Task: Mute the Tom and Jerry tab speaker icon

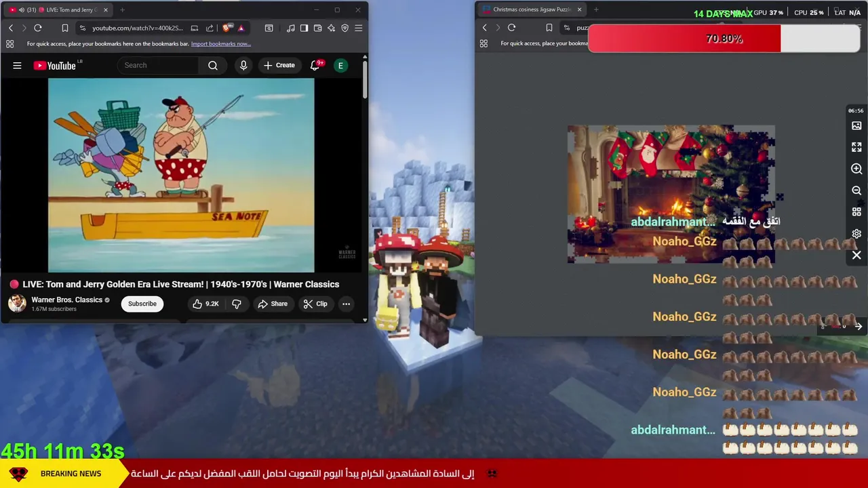Action: (x=22, y=10)
